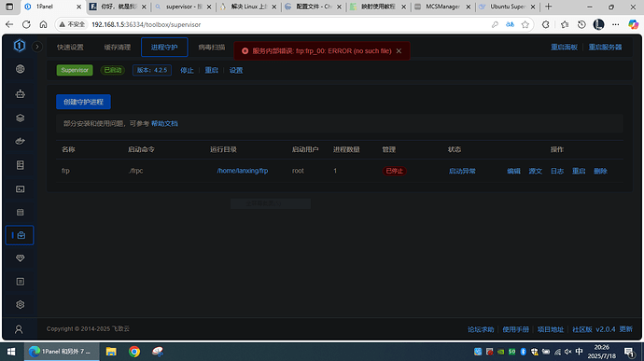
Task: Dismiss the frp error notification
Action: 399,51
